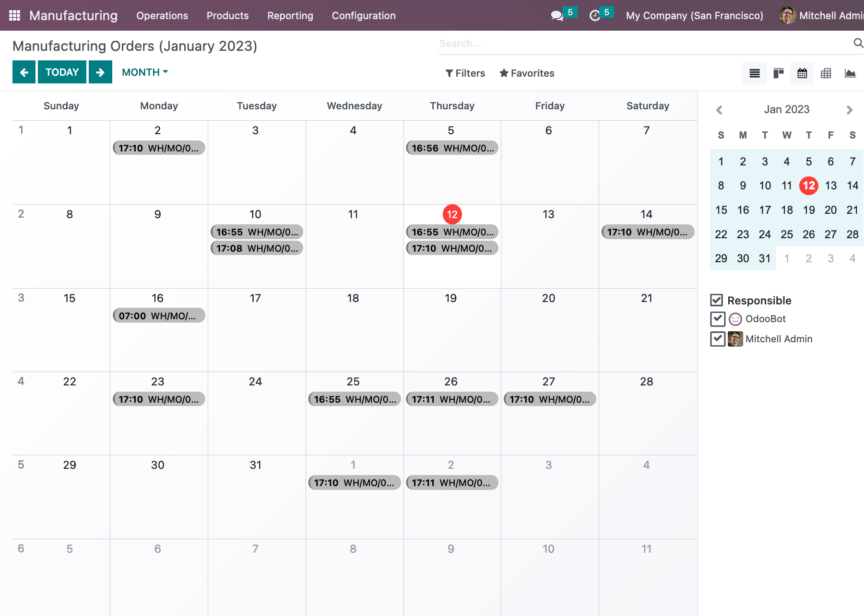Open the Products menu
Screen dimensions: 864x616
tap(227, 16)
